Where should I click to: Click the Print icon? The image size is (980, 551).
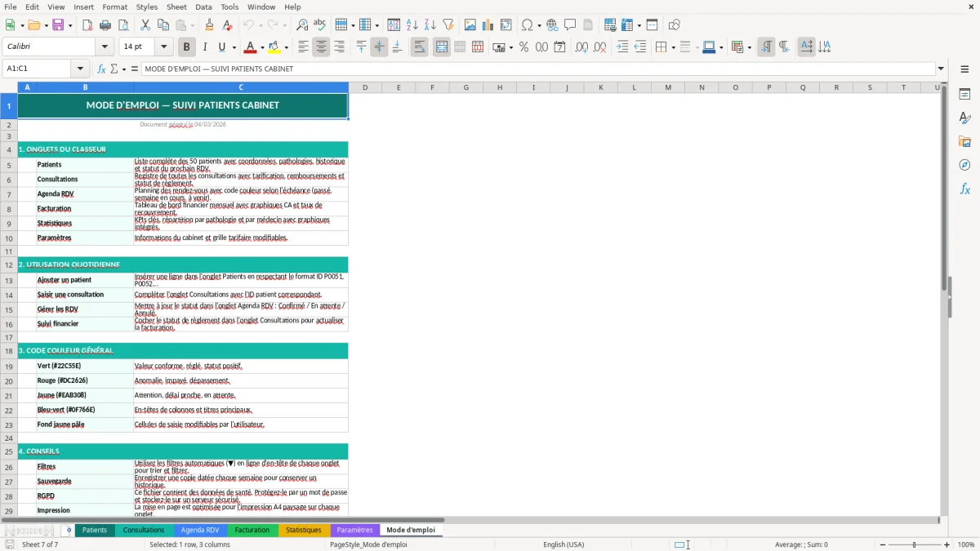click(105, 25)
